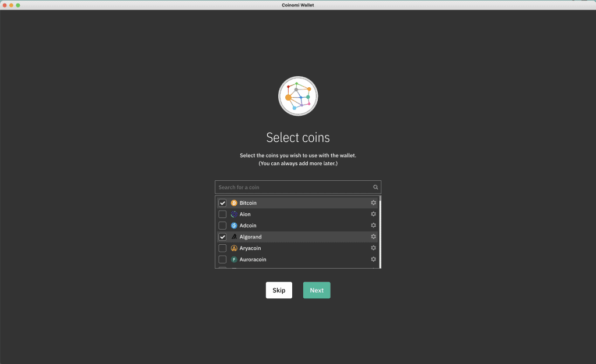This screenshot has height=364, width=596.
Task: Uncheck the Bitcoin checkbox
Action: pyautogui.click(x=222, y=202)
